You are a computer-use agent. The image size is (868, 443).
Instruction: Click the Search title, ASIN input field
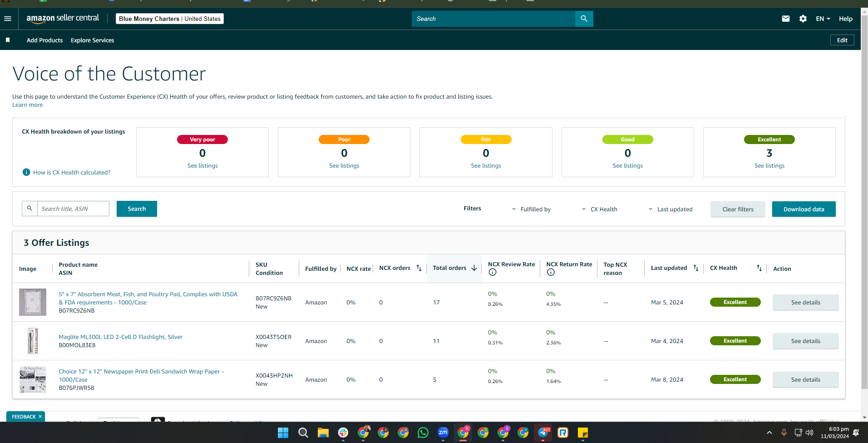point(73,209)
